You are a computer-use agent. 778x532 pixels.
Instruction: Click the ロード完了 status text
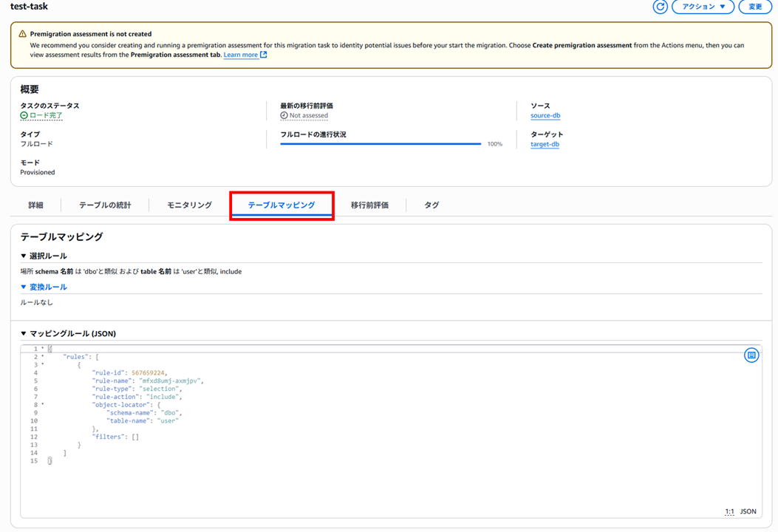click(x=46, y=115)
